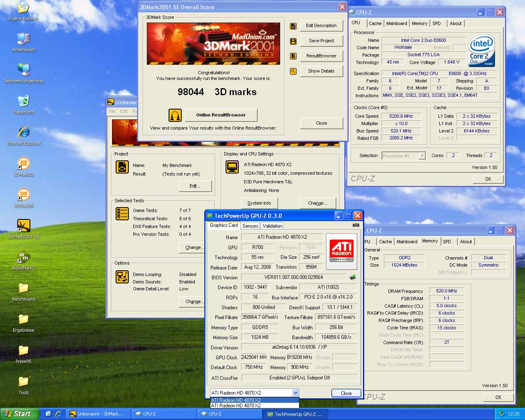Click the Online ResultBrowser tree icon
The image size is (525, 420).
(175, 115)
